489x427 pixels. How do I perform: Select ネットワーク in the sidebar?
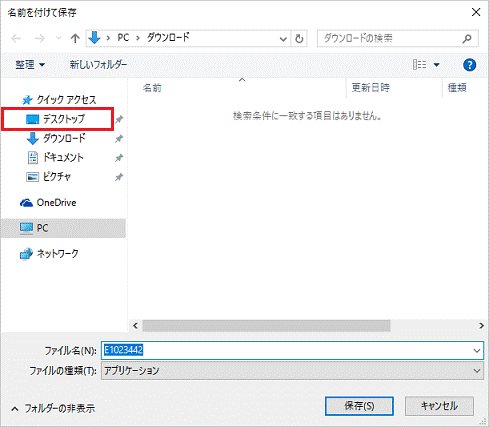[x=49, y=254]
